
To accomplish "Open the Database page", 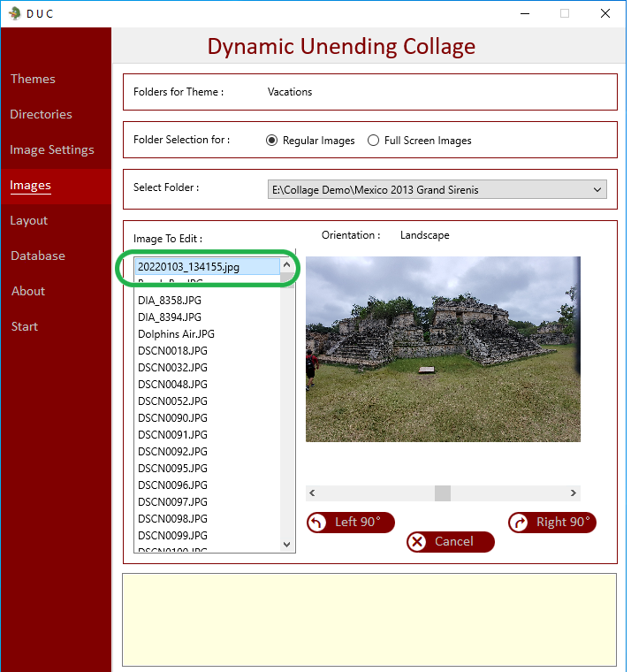I will point(38,256).
